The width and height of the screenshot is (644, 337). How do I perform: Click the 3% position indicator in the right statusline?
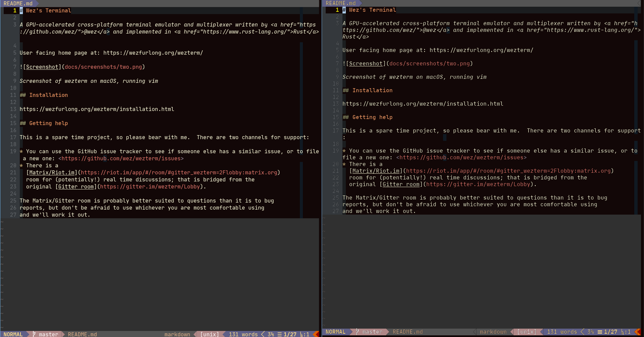[x=590, y=332]
